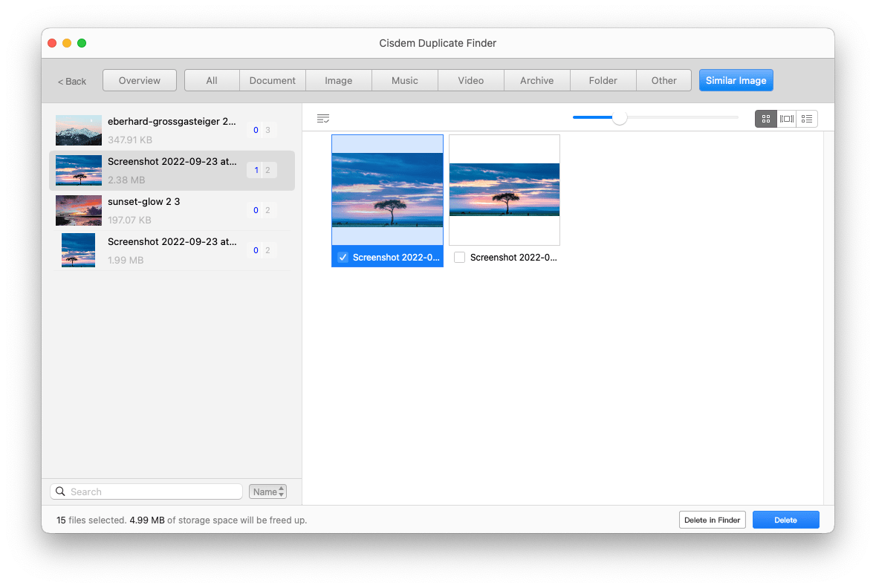This screenshot has height=588, width=876.
Task: Click into the Search field
Action: tap(153, 491)
